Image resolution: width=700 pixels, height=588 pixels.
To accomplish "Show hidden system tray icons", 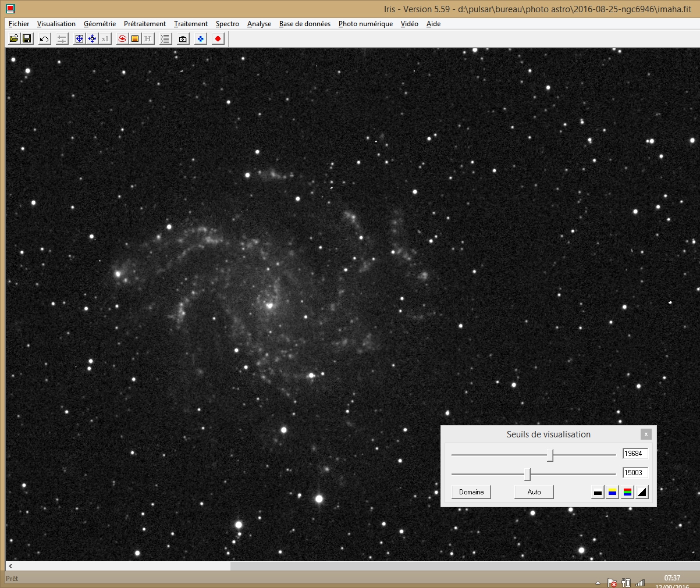I will (x=598, y=582).
